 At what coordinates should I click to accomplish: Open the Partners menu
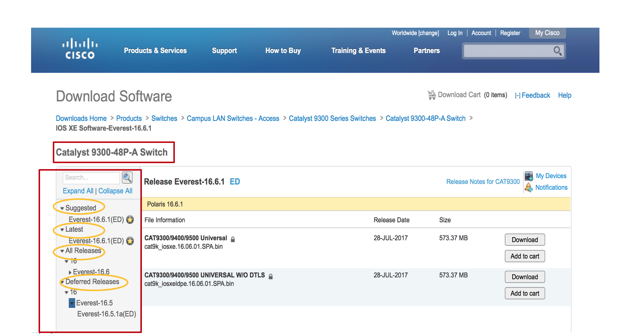426,51
